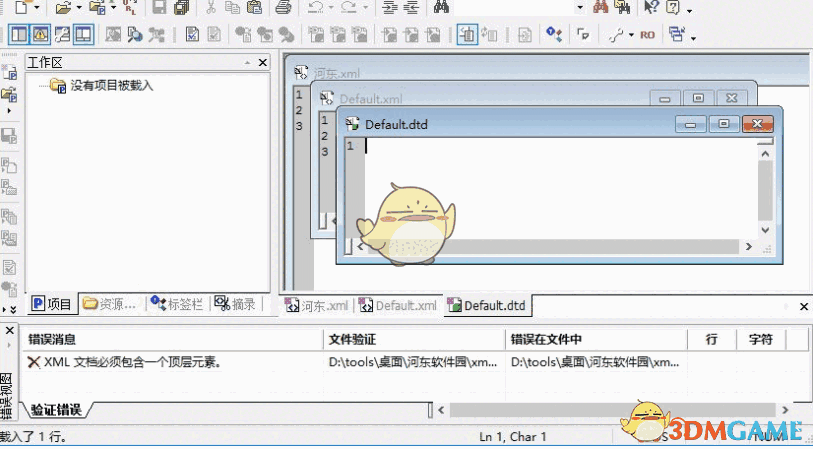
Task: Open the wrench tools dropdown arrow
Action: (x=631, y=35)
